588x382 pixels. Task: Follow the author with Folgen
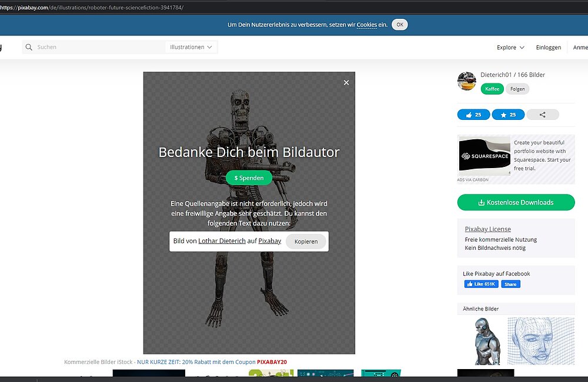517,89
